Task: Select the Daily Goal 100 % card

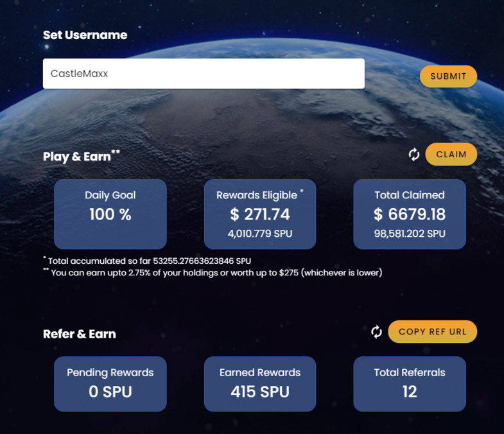Action: tap(110, 214)
